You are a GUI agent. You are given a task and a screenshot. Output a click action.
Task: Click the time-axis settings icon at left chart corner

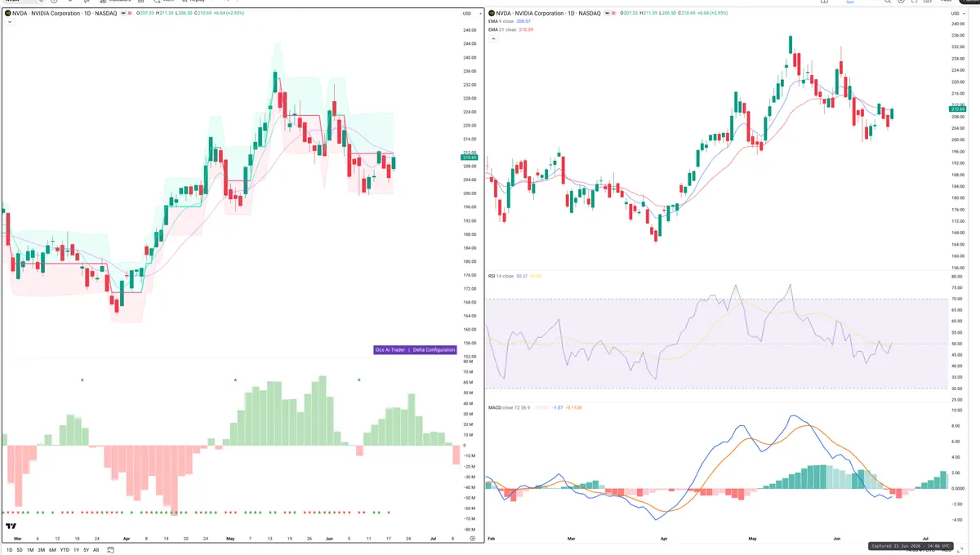(x=472, y=539)
